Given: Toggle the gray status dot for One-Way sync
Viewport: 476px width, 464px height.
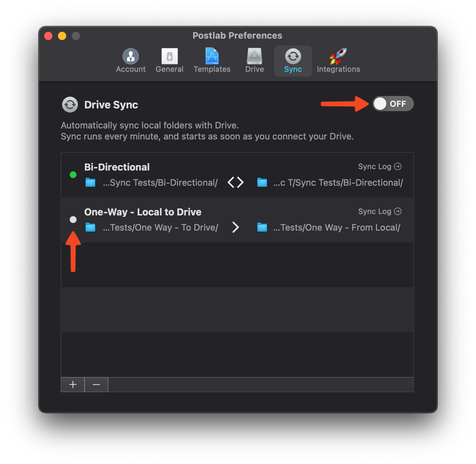Looking at the screenshot, I should [x=73, y=220].
